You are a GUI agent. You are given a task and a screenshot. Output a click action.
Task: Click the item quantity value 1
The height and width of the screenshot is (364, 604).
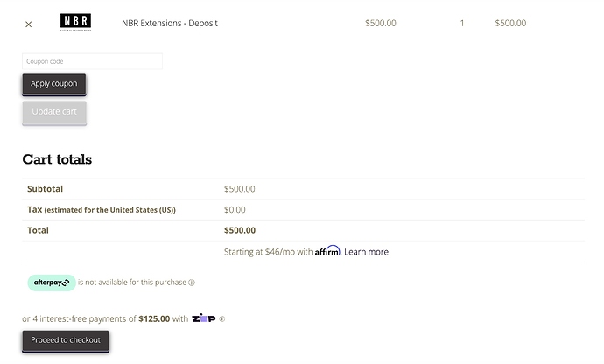(x=462, y=24)
